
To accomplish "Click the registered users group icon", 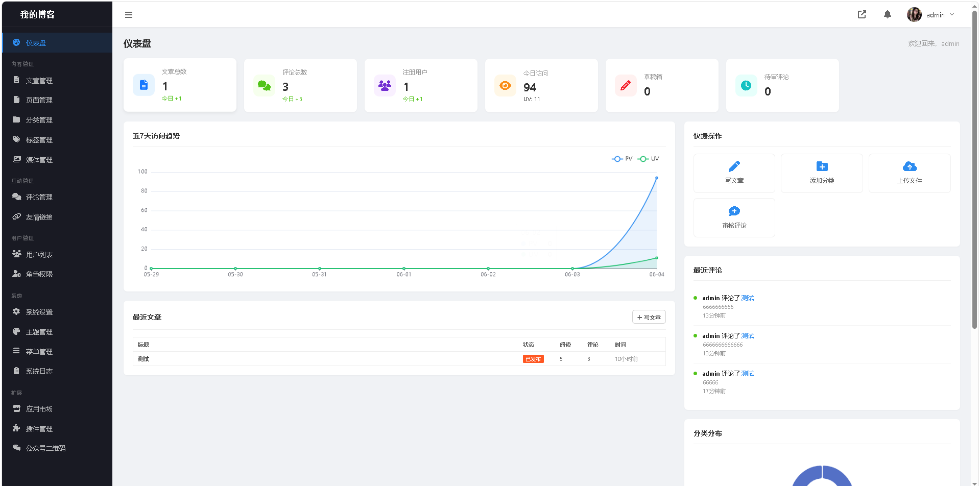I will [385, 85].
